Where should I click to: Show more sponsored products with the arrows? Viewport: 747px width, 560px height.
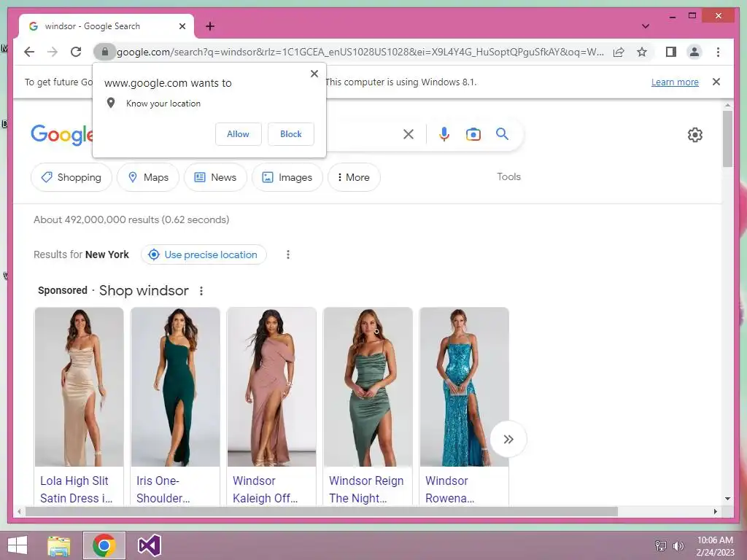[508, 439]
